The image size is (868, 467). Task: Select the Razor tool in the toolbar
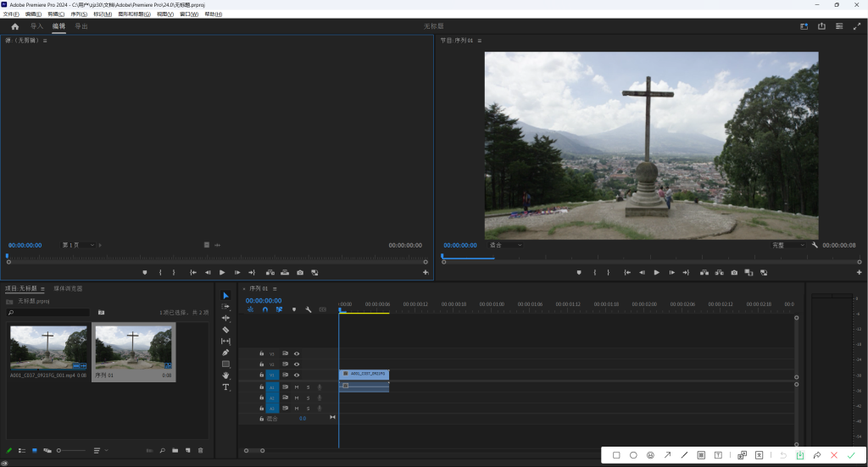pyautogui.click(x=225, y=330)
